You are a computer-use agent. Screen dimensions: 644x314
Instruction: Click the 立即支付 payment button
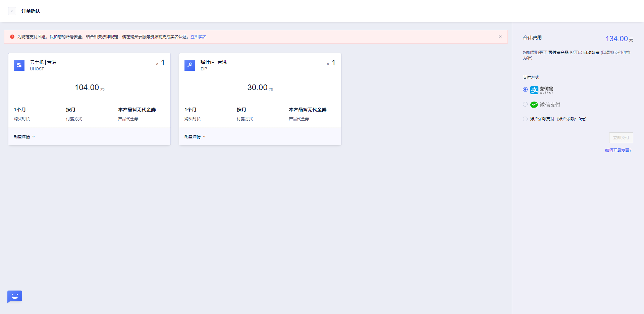point(621,137)
